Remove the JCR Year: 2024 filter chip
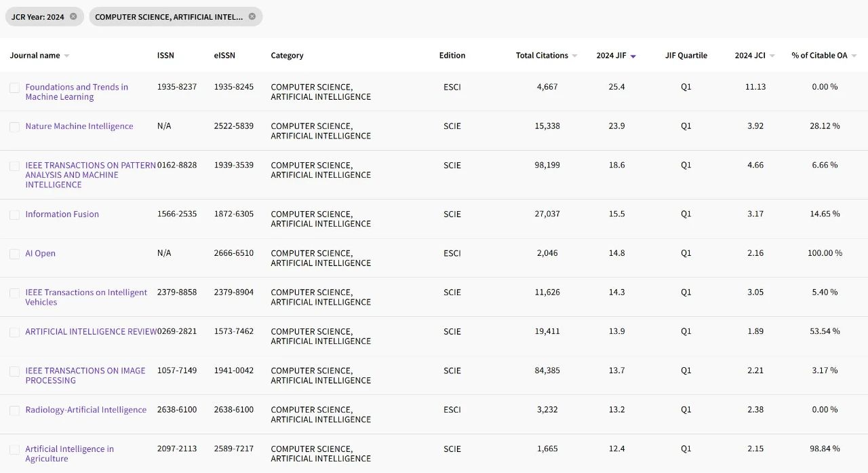 point(73,16)
